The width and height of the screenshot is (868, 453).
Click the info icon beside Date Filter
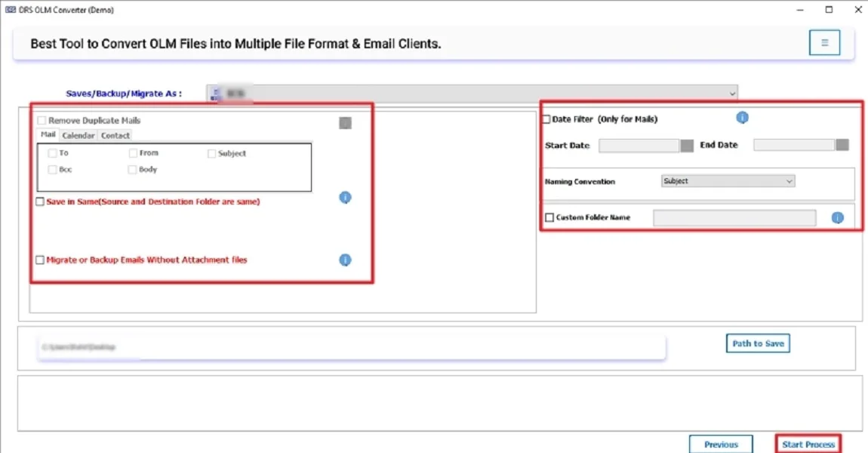click(x=742, y=117)
